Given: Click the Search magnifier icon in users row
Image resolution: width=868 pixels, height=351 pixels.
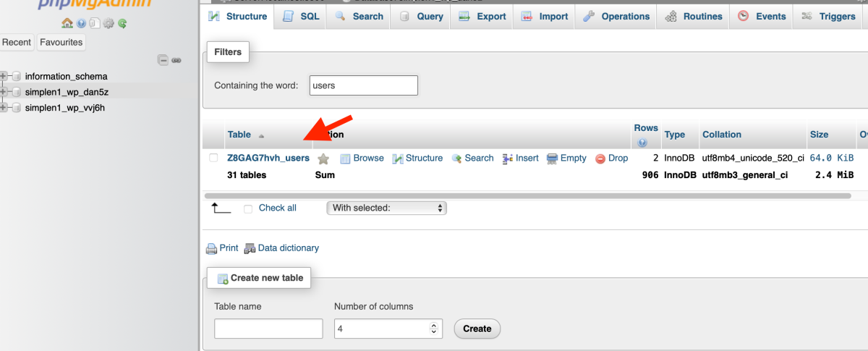Looking at the screenshot, I should (x=456, y=158).
